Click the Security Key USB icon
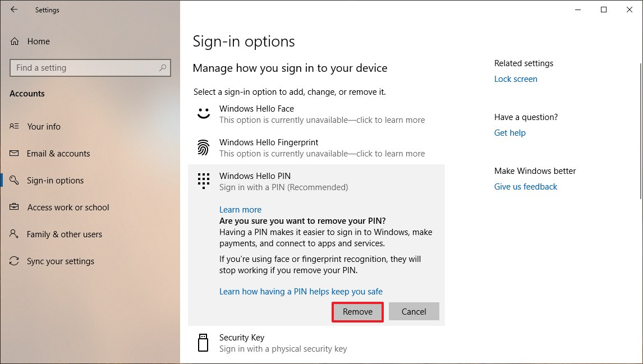 [203, 343]
